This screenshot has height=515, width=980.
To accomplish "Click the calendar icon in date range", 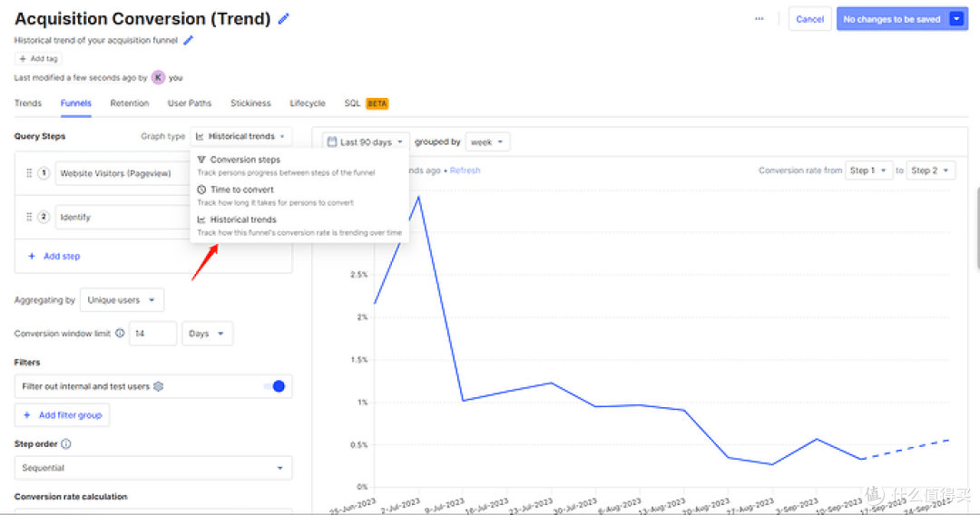I will pyautogui.click(x=332, y=142).
